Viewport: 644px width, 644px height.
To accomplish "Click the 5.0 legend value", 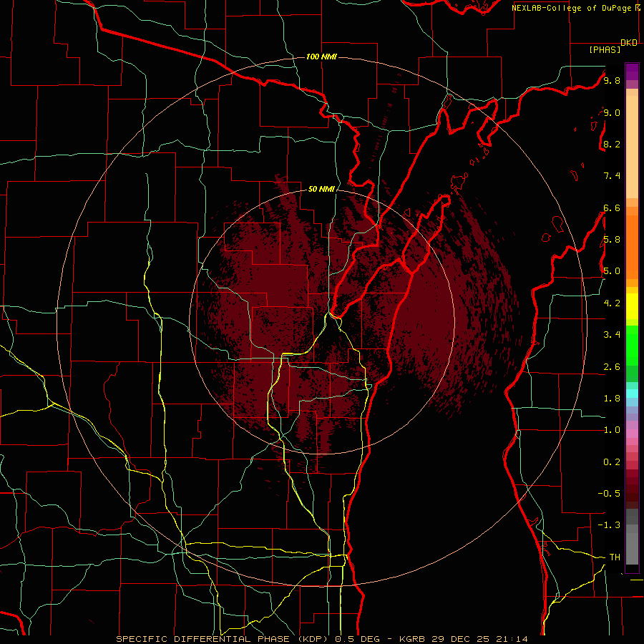I will click(612, 271).
